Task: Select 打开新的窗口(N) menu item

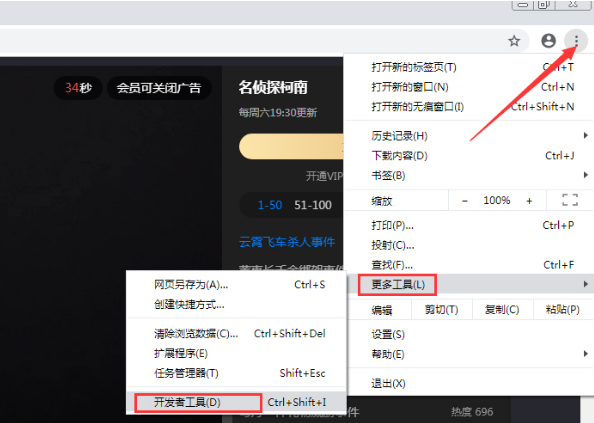Action: point(470,87)
